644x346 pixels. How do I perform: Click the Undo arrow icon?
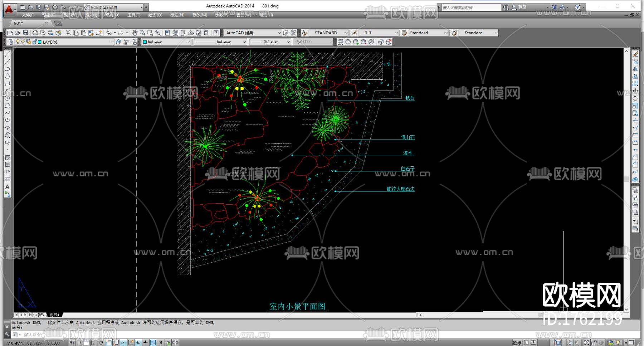coord(109,33)
